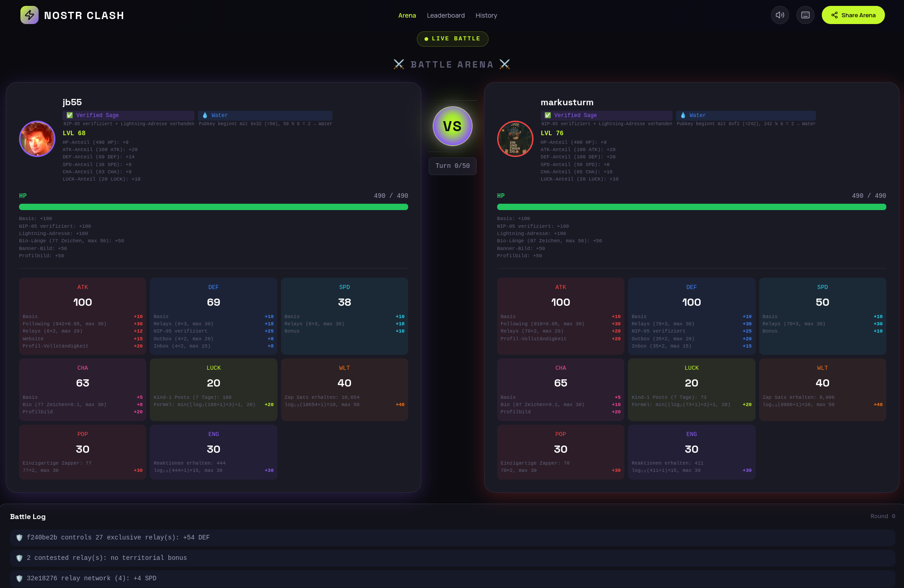Click the Nostr Clash lightning logo icon
This screenshot has height=588, width=904.
[x=30, y=15]
